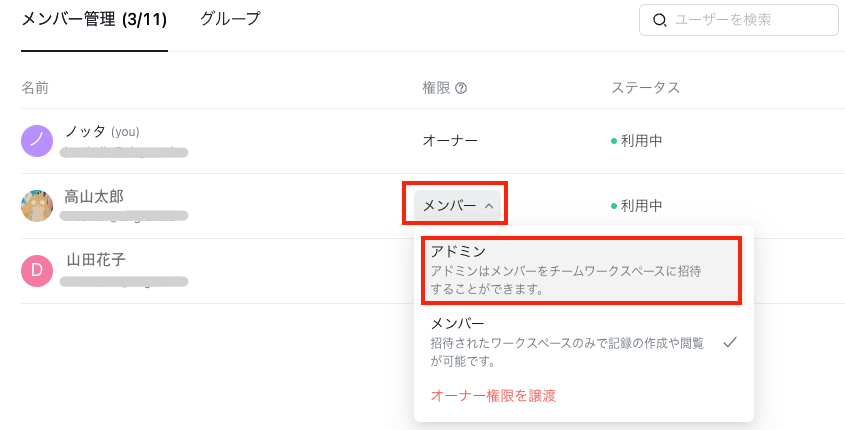Click the 高山太郎 member name
Viewport: 845px width, 430px height.
[x=94, y=195]
